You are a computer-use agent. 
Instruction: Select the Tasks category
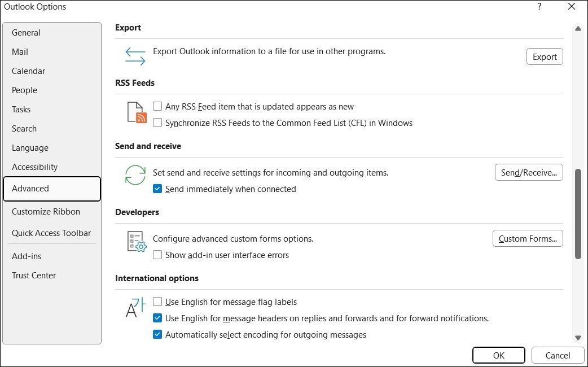52,109
